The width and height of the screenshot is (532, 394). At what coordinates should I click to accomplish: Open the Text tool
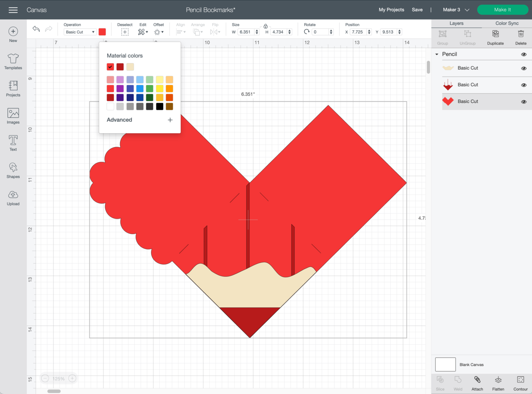click(13, 142)
